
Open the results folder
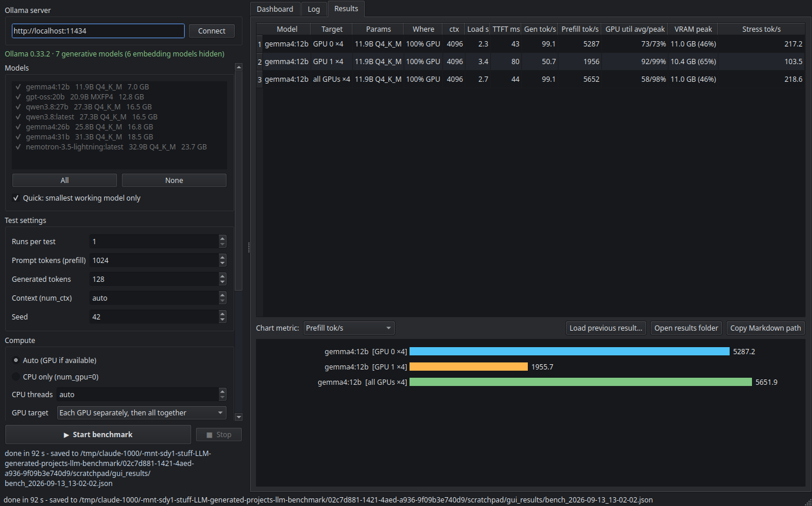[x=687, y=328]
